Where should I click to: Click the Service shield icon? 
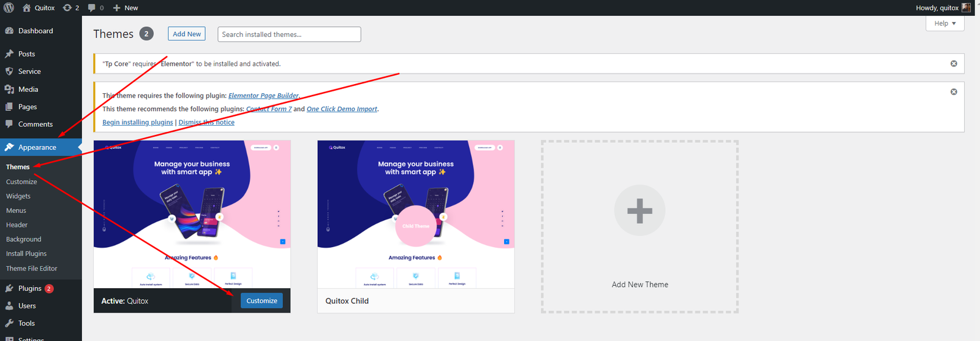coord(9,72)
